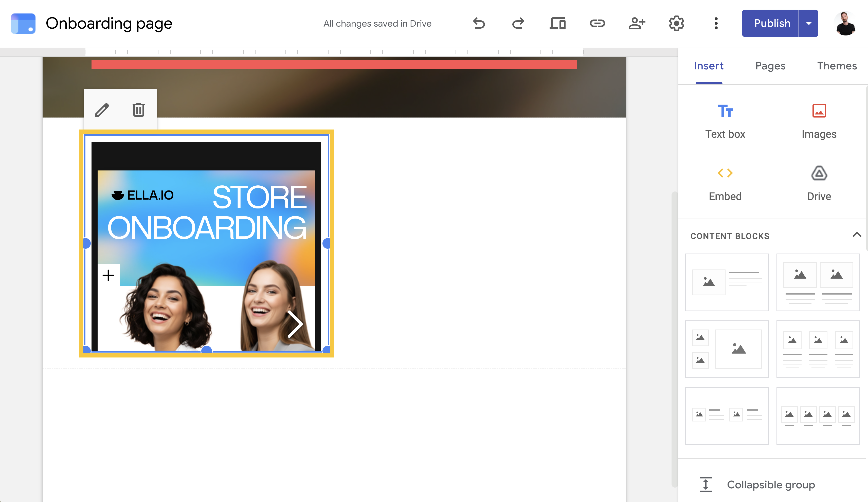Open the Publish dropdown arrow
Image resolution: width=868 pixels, height=502 pixels.
click(x=809, y=23)
